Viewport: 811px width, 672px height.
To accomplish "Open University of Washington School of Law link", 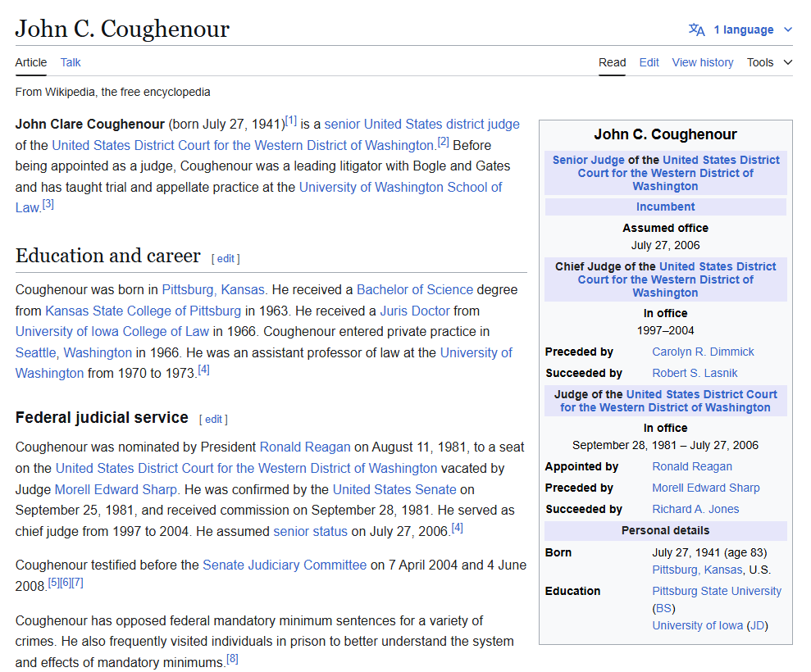I will 400,187.
